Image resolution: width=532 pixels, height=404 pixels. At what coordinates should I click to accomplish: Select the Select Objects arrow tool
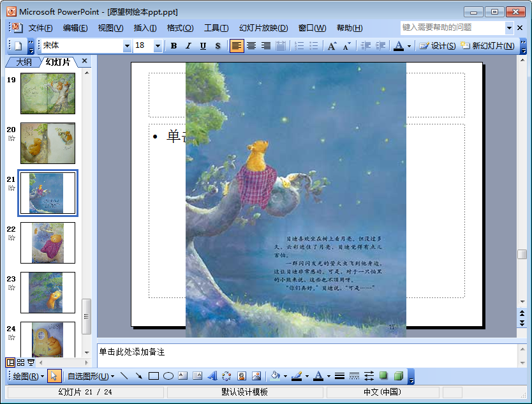[54, 376]
